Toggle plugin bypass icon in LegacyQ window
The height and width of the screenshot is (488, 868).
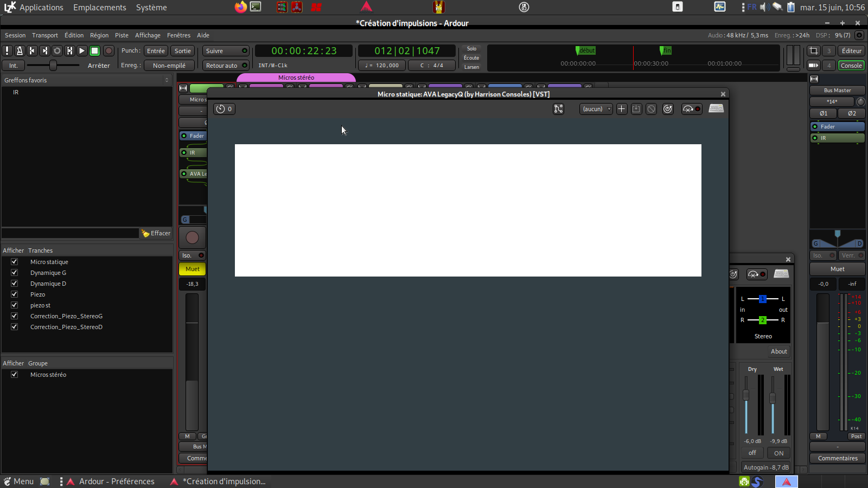(692, 109)
